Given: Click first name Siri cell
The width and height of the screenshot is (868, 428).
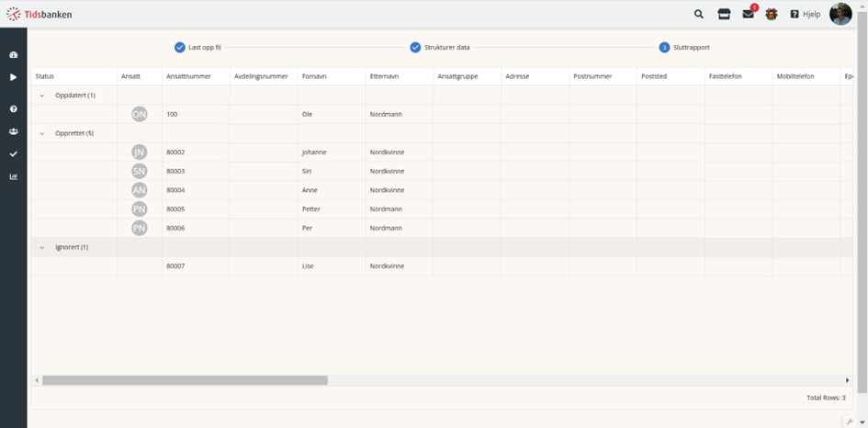Looking at the screenshot, I should coord(332,171).
